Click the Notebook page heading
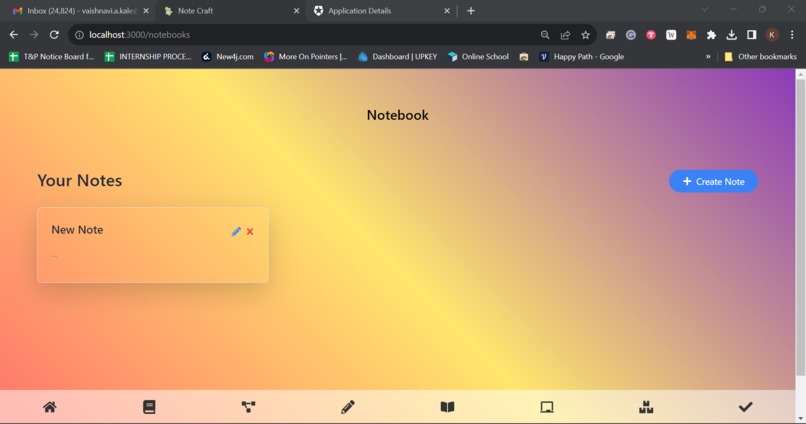Screen dimensions: 806x424 (x=397, y=115)
